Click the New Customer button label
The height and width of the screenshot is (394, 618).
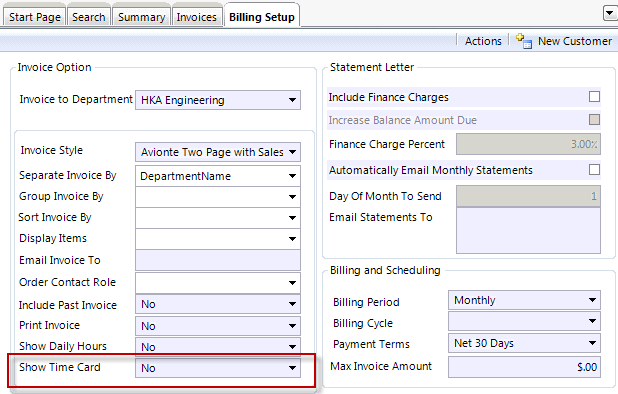tap(575, 41)
